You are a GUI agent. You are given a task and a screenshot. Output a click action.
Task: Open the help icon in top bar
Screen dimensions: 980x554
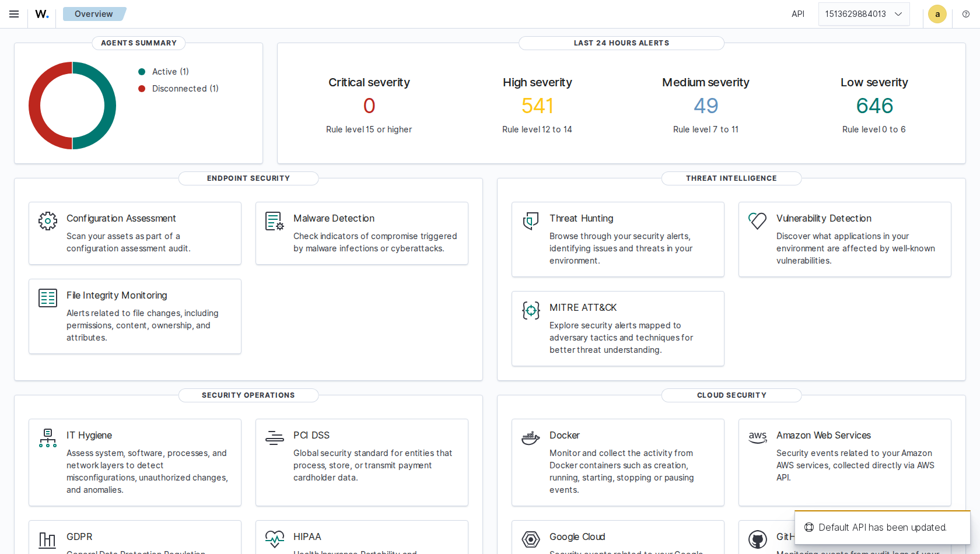click(966, 14)
